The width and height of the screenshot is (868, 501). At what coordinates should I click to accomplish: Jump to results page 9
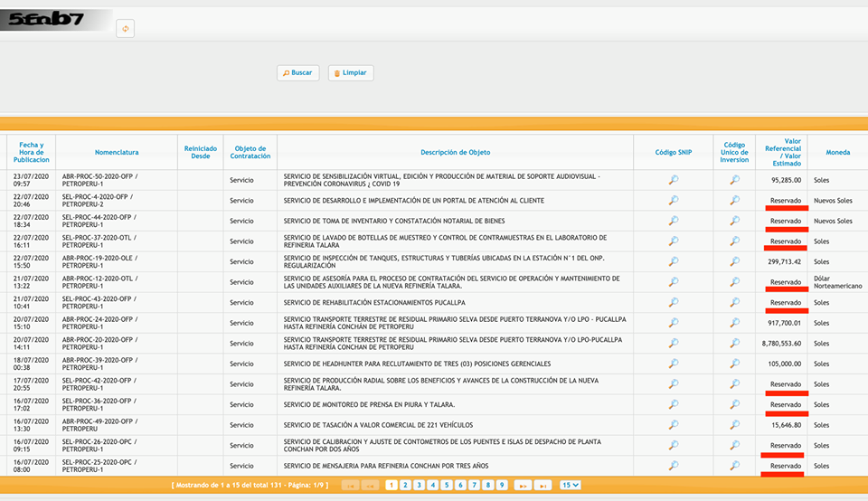[502, 485]
